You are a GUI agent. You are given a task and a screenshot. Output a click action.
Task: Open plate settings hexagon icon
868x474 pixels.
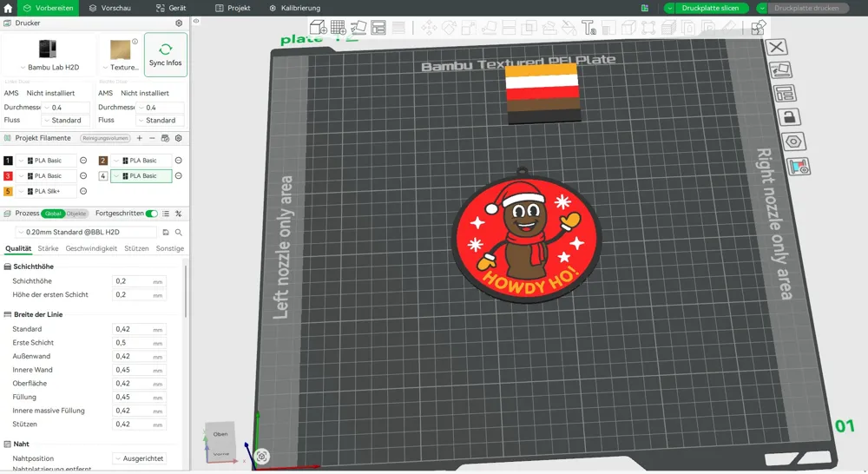pos(793,142)
